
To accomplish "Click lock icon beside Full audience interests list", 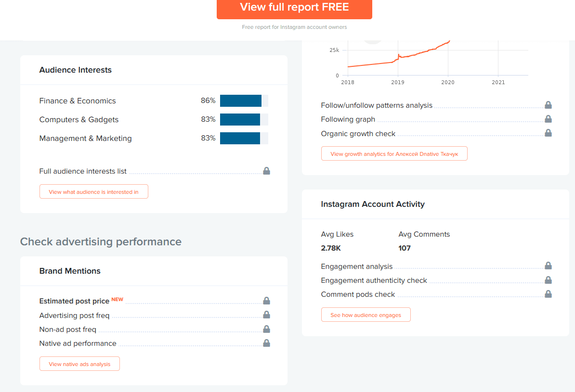I will tap(267, 171).
